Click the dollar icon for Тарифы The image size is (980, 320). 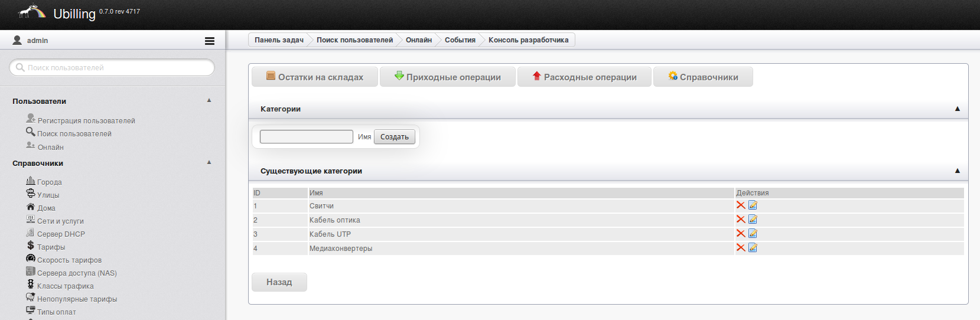click(31, 246)
